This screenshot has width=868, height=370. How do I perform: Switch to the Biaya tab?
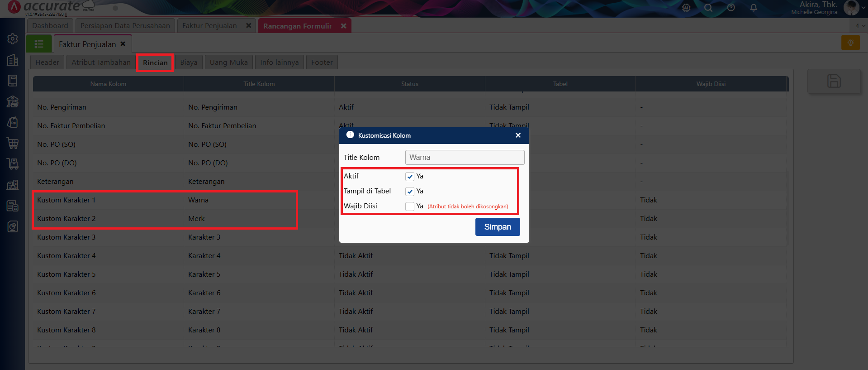(189, 62)
